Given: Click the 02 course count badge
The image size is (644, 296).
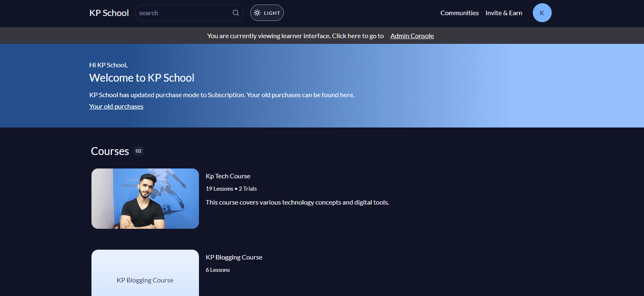Looking at the screenshot, I should click(x=139, y=151).
